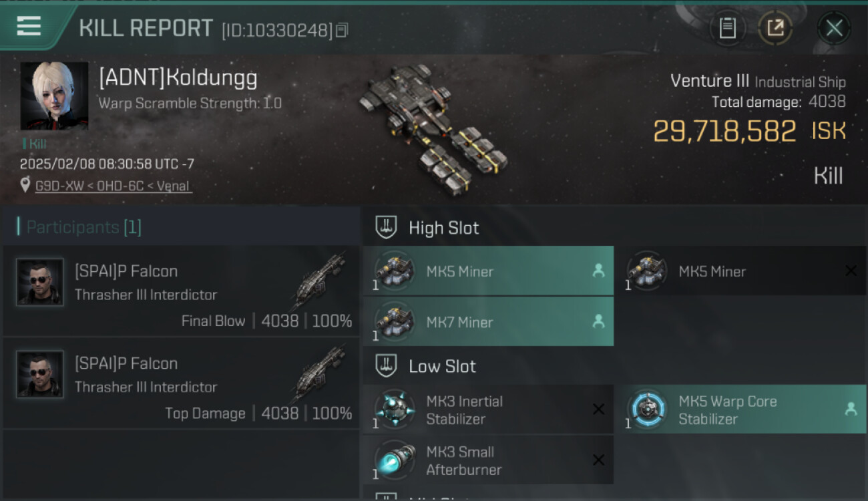Image resolution: width=868 pixels, height=501 pixels.
Task: Click the High Slot header icon
Action: coord(386,228)
